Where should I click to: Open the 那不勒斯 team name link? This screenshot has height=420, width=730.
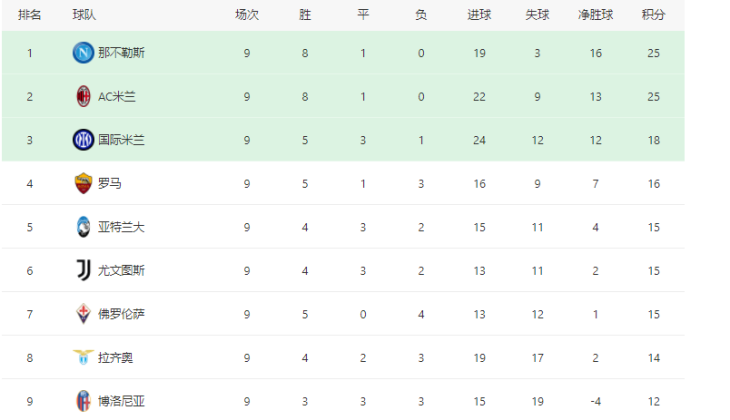(121, 53)
